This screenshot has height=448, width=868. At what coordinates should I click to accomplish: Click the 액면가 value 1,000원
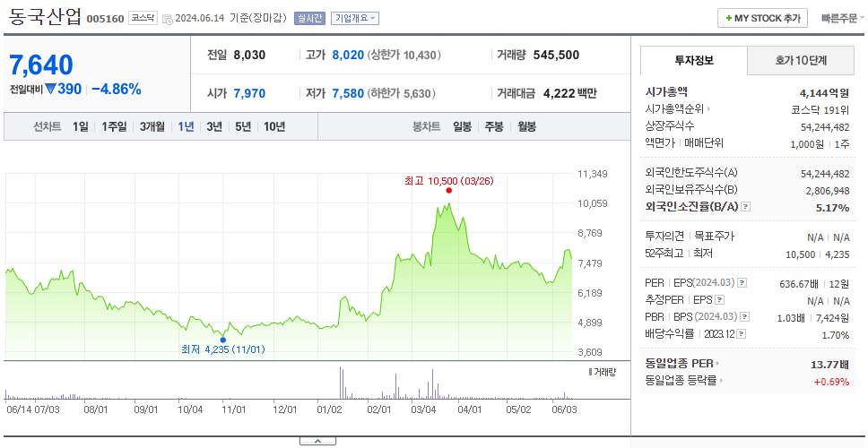pos(808,143)
